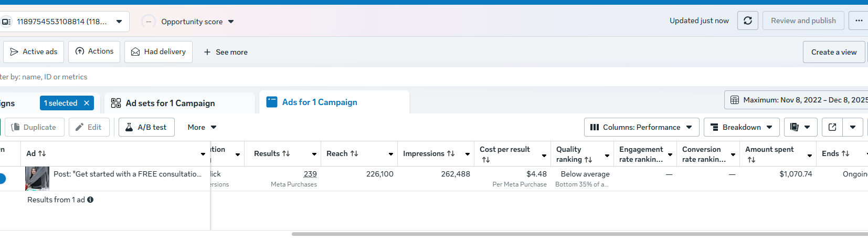Open the ad's post thumbnail image
Screen dimensions: 868x238
(x=37, y=179)
